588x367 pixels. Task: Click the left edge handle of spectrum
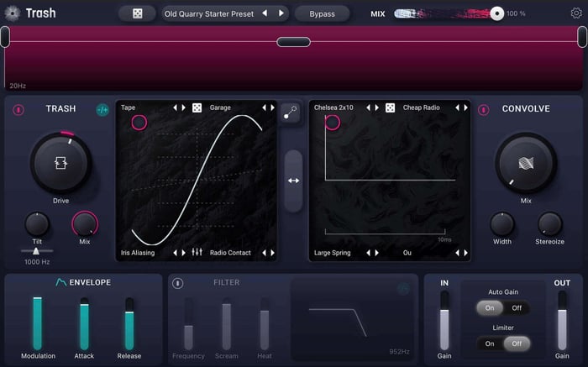click(x=5, y=37)
